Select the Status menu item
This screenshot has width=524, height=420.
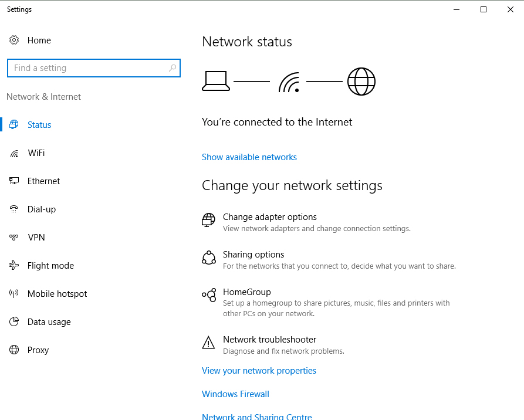click(39, 125)
